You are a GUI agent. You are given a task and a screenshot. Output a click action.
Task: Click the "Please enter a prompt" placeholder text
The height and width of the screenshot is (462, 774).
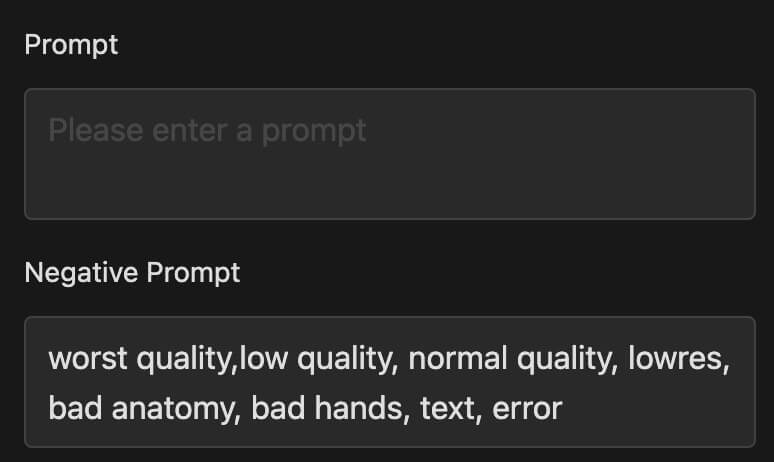pyautogui.click(x=207, y=131)
